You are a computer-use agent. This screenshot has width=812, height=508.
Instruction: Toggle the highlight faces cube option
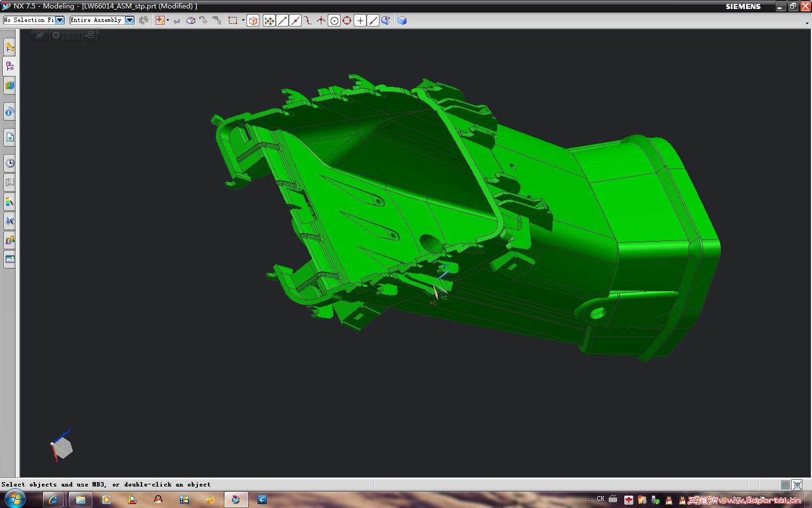point(253,20)
